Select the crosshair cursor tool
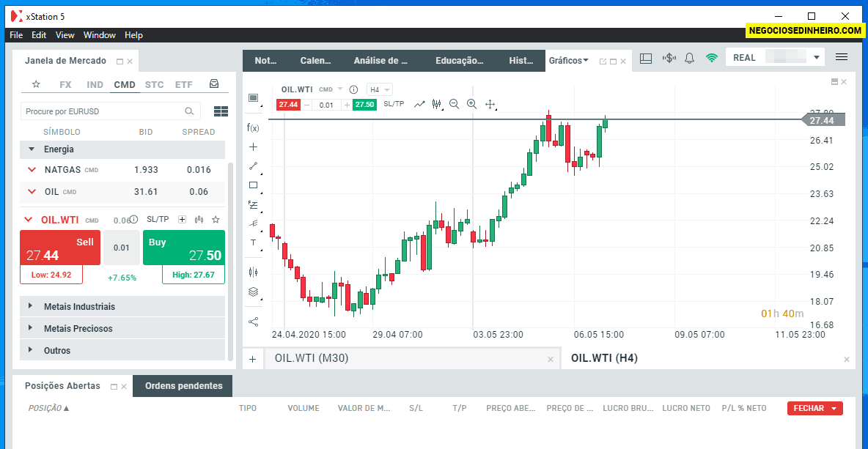This screenshot has width=868, height=449. pos(253,147)
